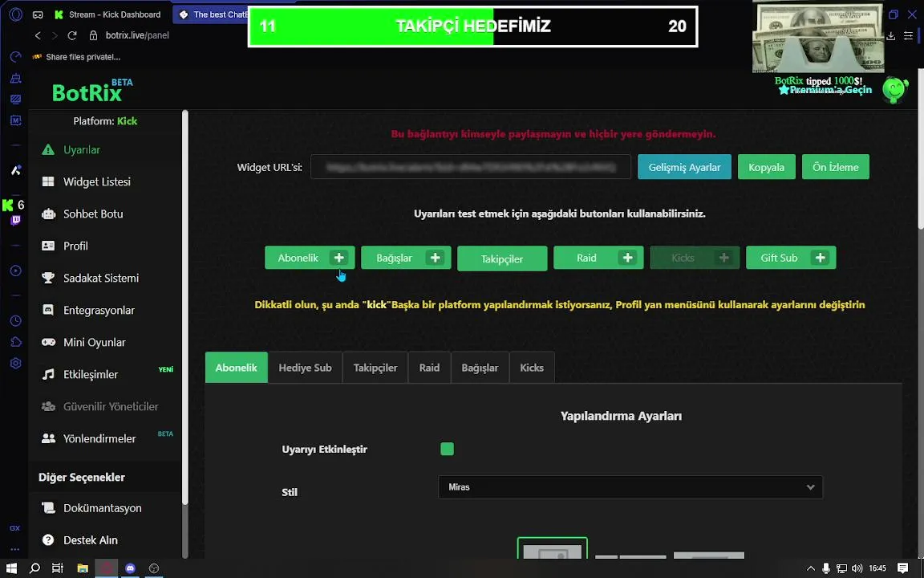The height and width of the screenshot is (578, 924).
Task: Open the Easy Setup sliders icon
Action: click(909, 36)
